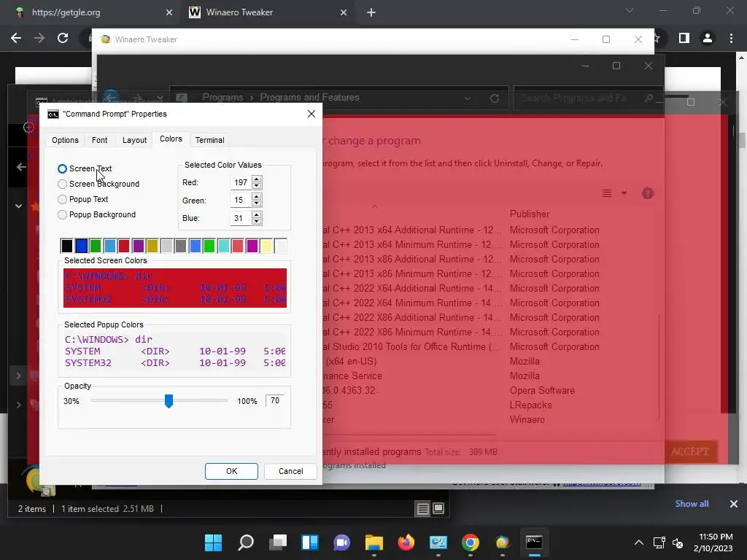Increase the Blue color value
Image resolution: width=747 pixels, height=560 pixels.
point(256,215)
